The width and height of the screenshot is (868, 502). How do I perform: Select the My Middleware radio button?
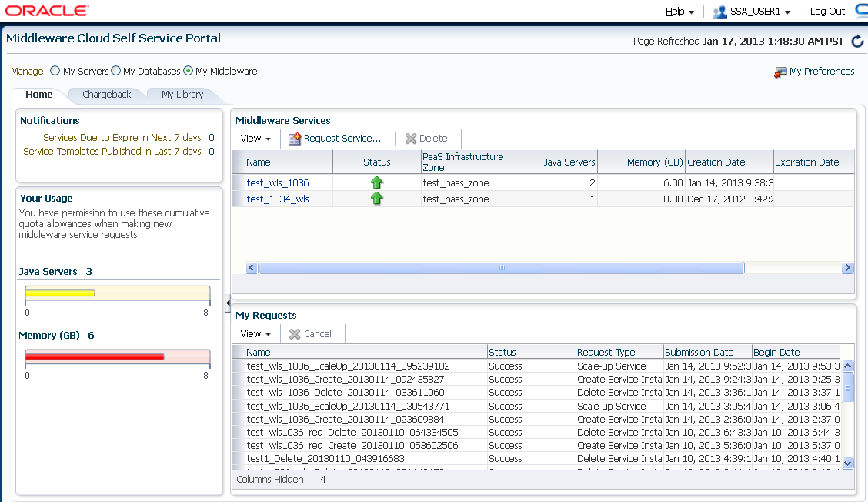coord(189,70)
